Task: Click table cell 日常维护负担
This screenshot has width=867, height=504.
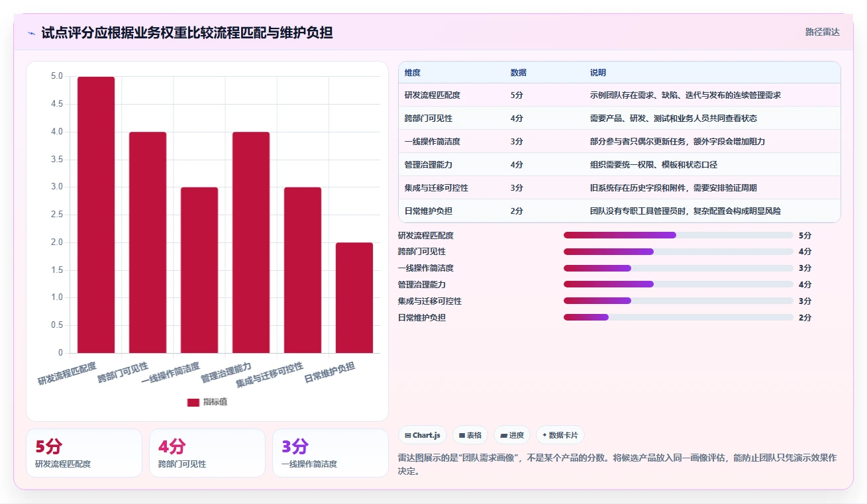Action: point(429,211)
